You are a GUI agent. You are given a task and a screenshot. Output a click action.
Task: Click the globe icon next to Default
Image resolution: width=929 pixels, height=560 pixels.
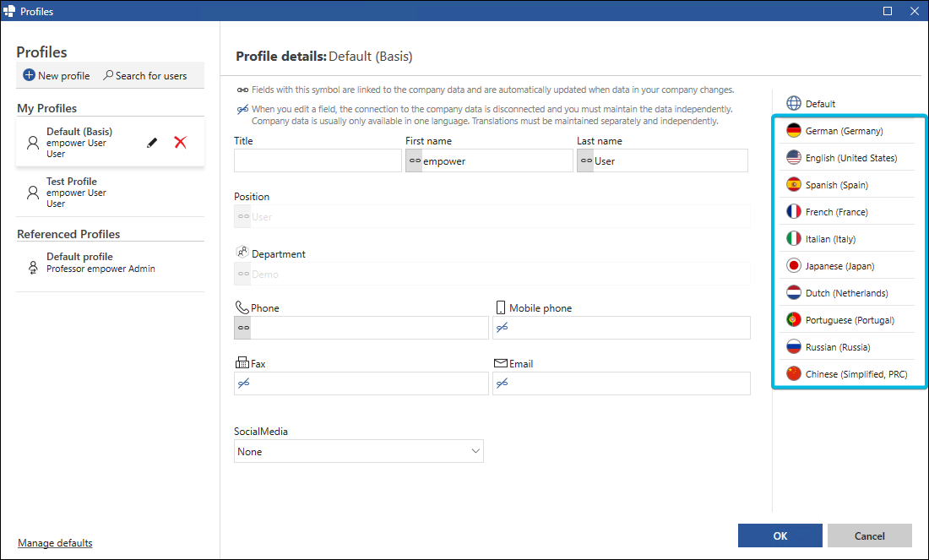(794, 103)
